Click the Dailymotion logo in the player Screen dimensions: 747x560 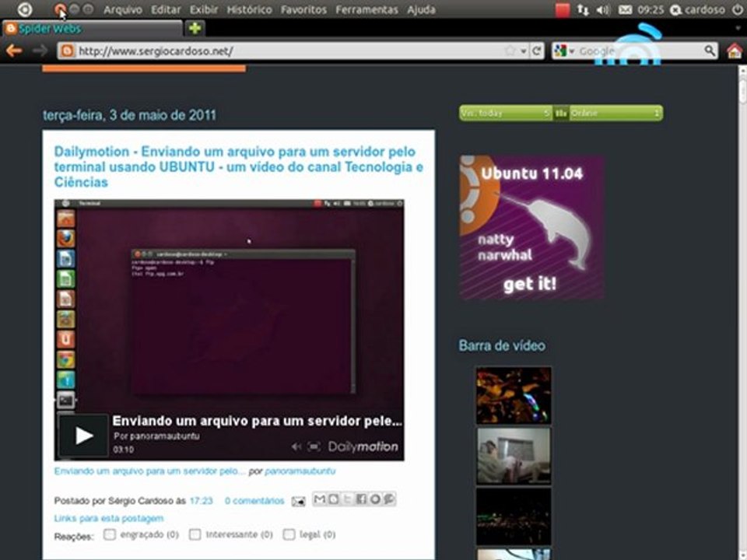(x=363, y=446)
